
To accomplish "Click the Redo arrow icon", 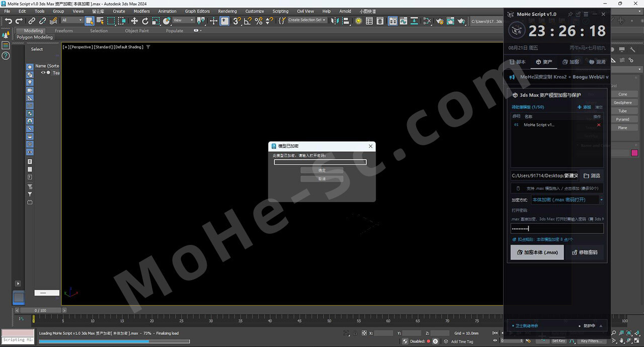I will (19, 21).
